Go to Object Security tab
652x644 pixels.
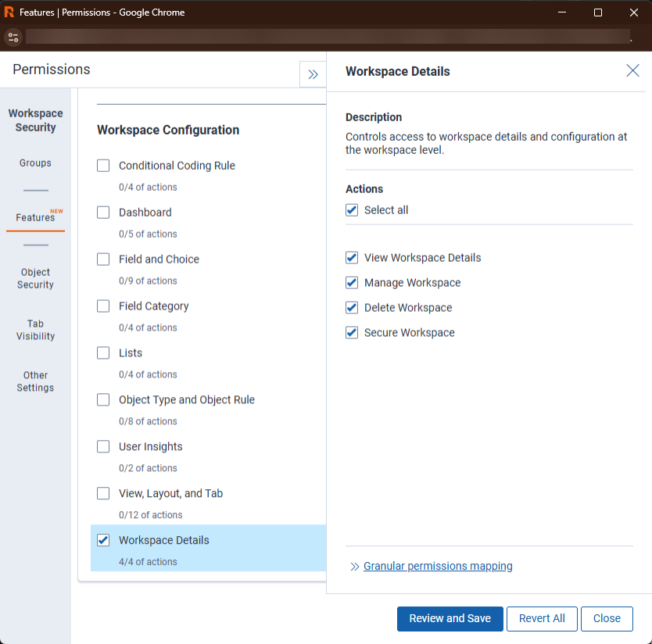35,278
